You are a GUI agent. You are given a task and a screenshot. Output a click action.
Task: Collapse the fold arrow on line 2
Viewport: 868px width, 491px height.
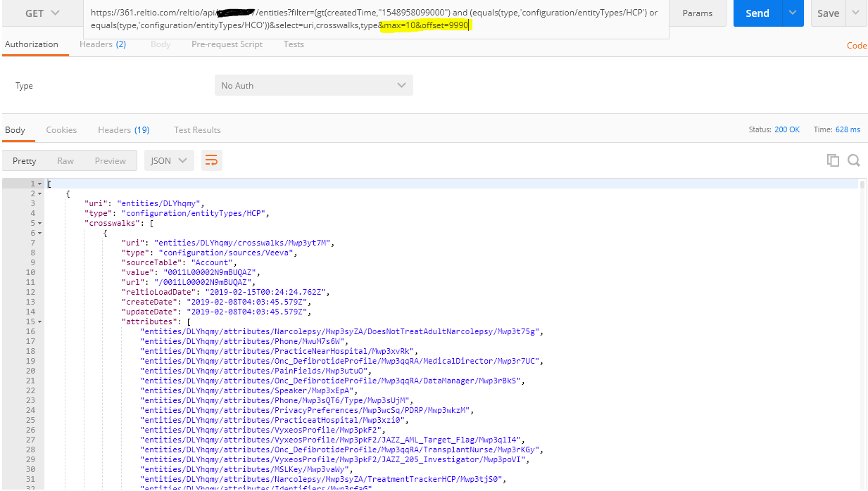39,193
